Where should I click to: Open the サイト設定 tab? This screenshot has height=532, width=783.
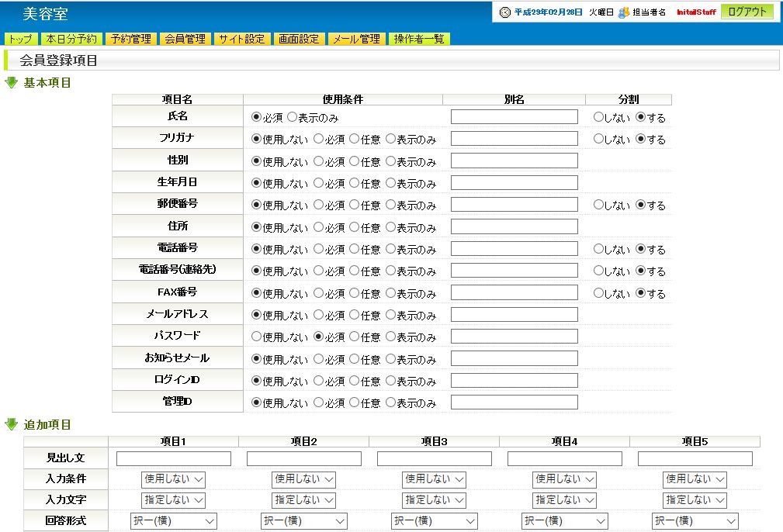point(242,39)
